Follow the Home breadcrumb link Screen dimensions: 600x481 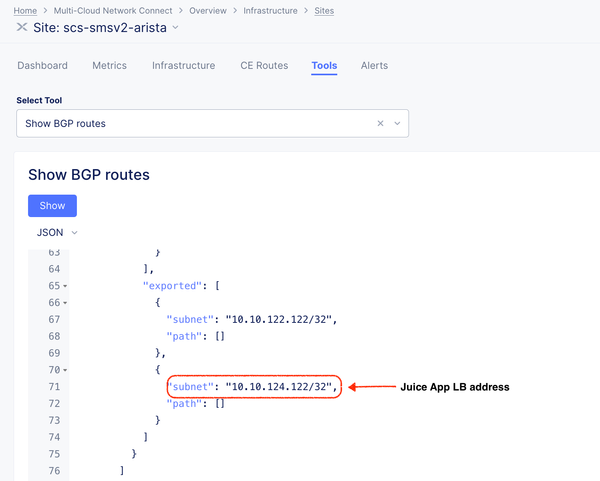[25, 10]
